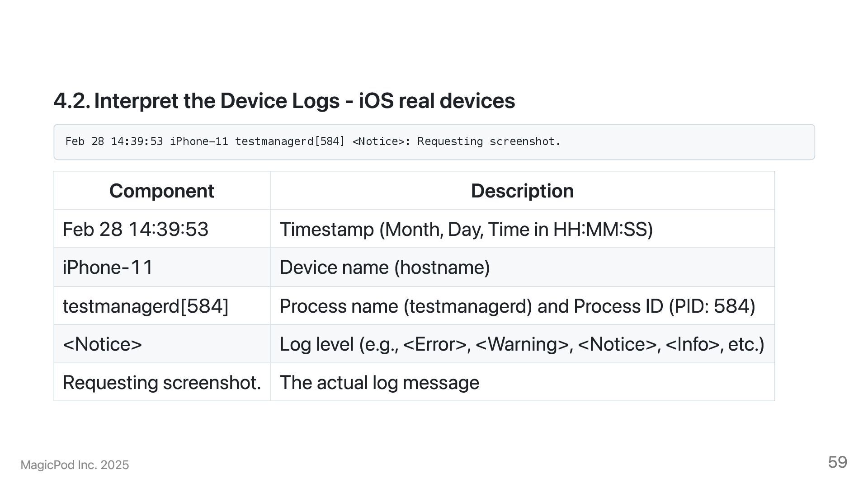Click the slide title heading
This screenshot has height=488, width=868.
[284, 101]
